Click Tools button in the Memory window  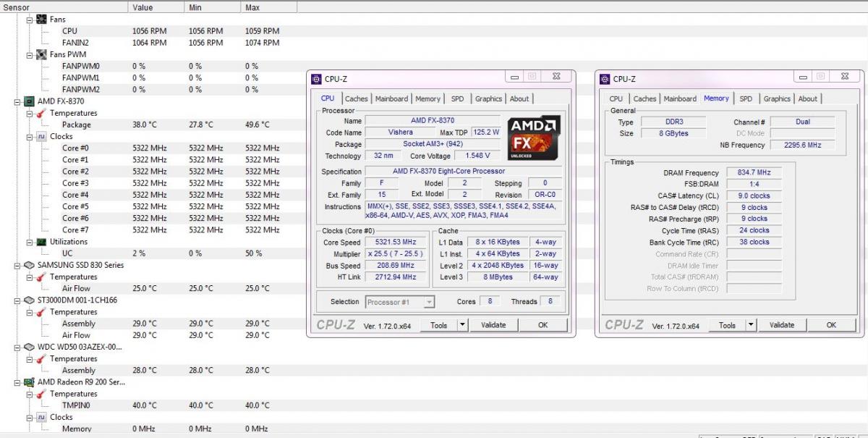[727, 325]
